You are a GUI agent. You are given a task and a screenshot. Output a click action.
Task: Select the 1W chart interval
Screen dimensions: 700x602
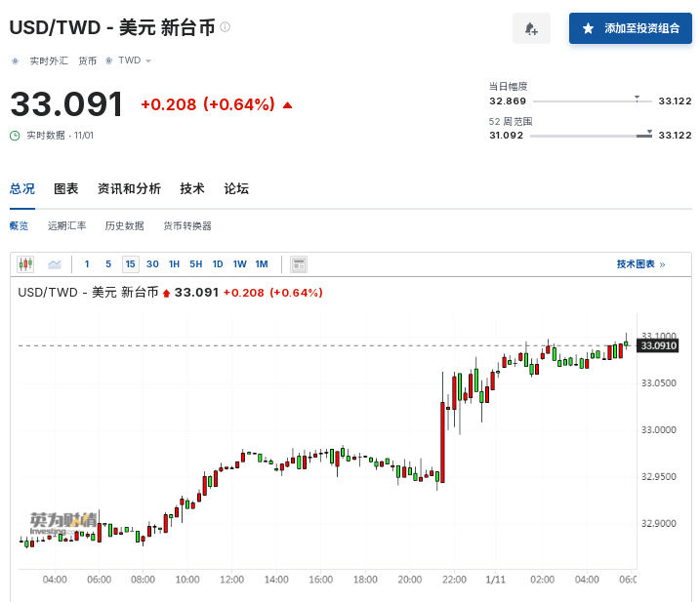(240, 264)
